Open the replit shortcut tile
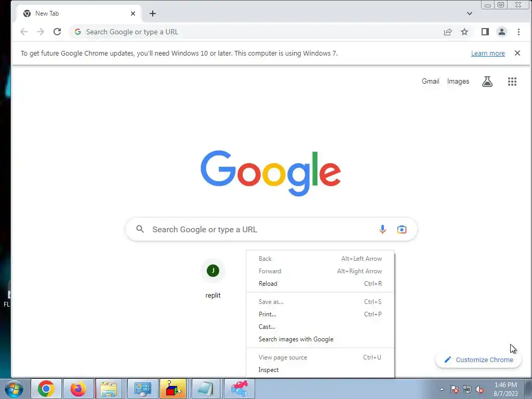 tap(212, 279)
